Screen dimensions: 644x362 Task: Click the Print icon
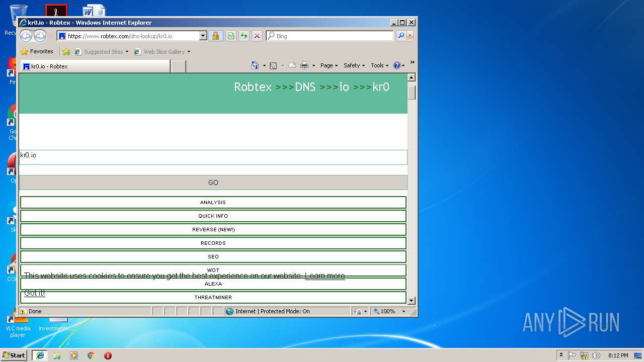[x=304, y=65]
